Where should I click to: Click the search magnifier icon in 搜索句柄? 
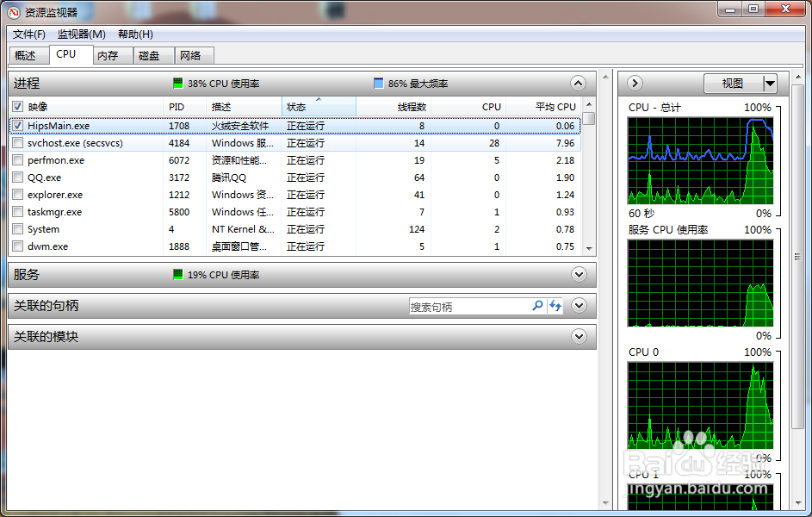point(537,306)
